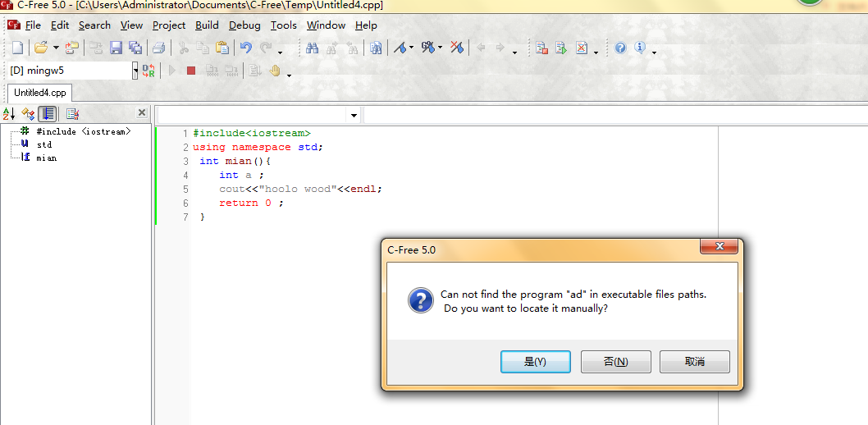Screen dimensions: 868x425
Task: Click the Start Debug play icon
Action: click(172, 71)
